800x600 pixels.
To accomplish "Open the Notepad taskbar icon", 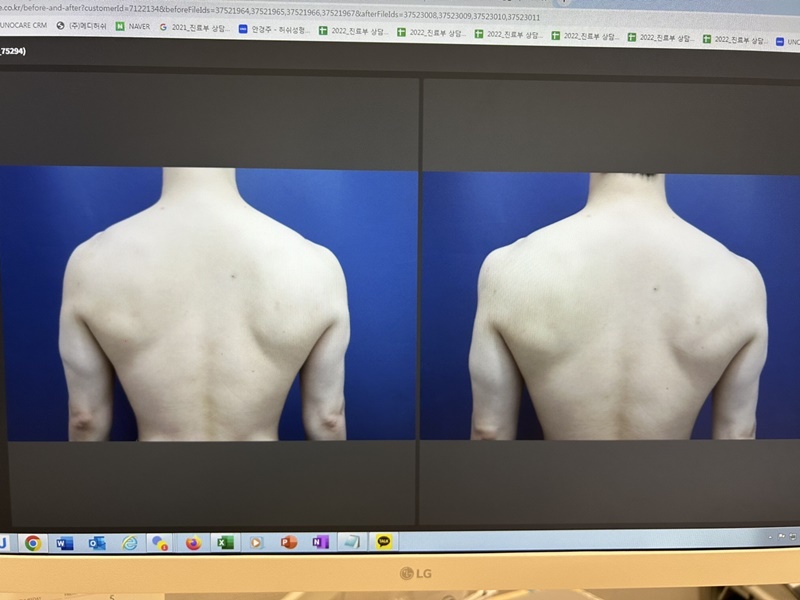I will coord(352,542).
